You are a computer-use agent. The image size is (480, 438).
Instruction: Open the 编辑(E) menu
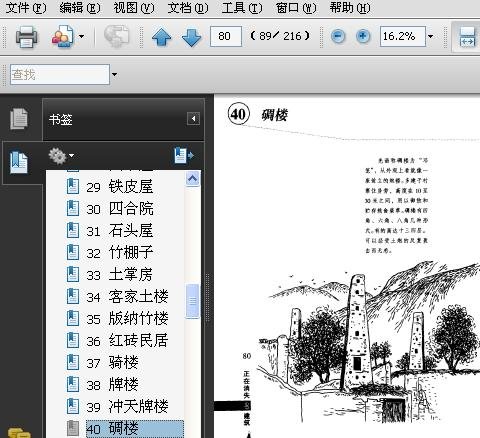tap(80, 8)
